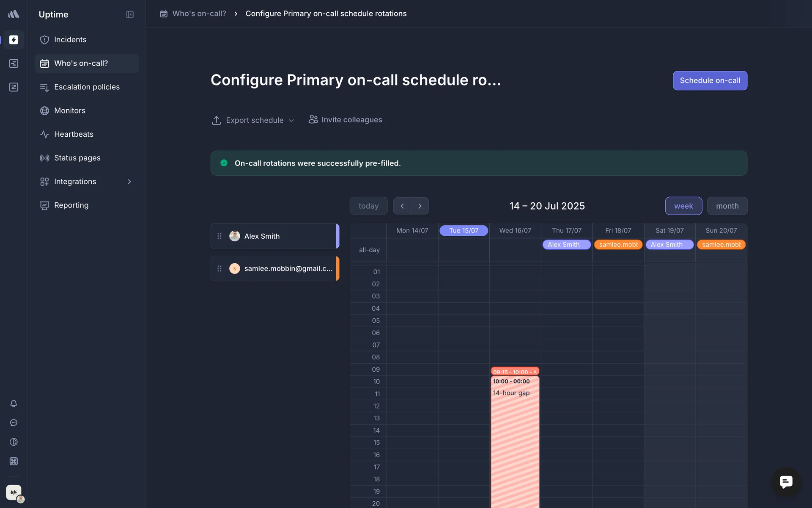The width and height of the screenshot is (812, 508).
Task: Click the lightning bolt Uptime icon
Action: point(14,40)
